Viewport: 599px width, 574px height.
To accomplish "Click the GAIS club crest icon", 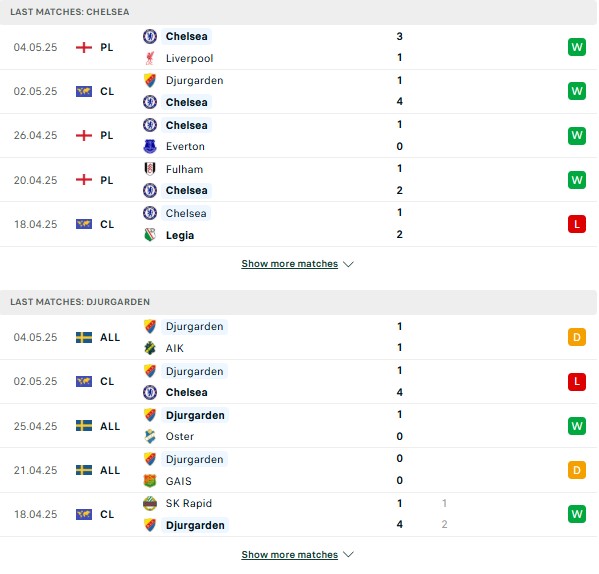I will tap(150, 481).
